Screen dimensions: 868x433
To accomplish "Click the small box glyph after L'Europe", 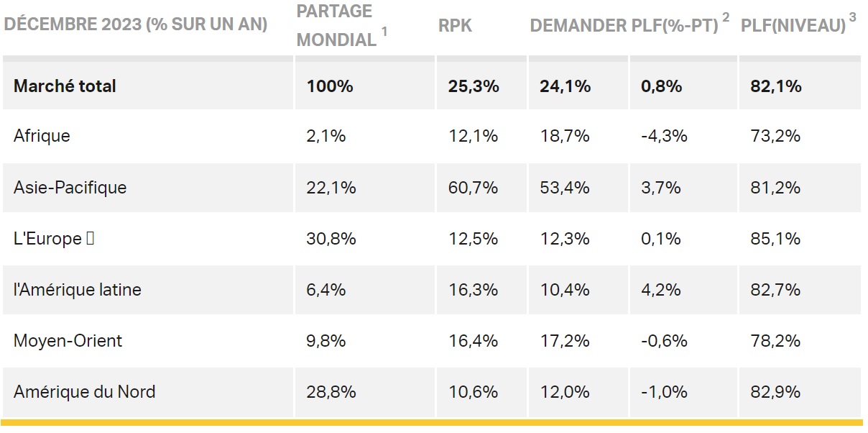I will coord(90,239).
